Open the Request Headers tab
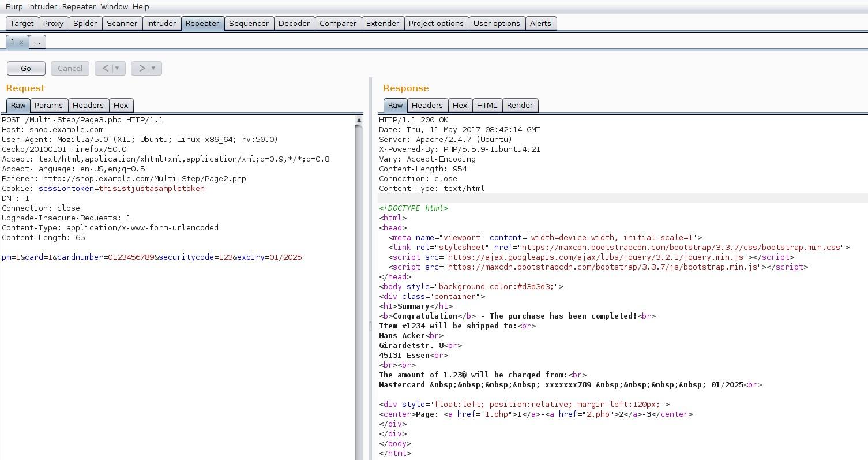Viewport: 868px width, 460px height. click(88, 105)
